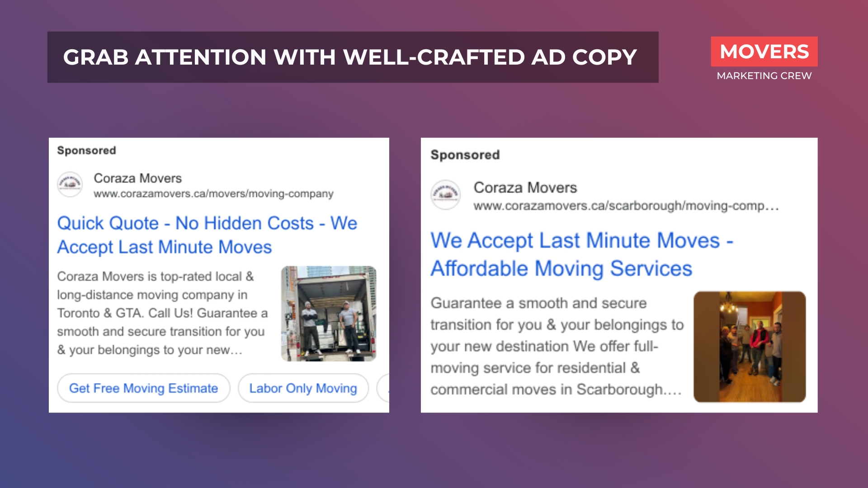
Task: Select the right ad description about Scarborough moves
Action: coord(556,345)
